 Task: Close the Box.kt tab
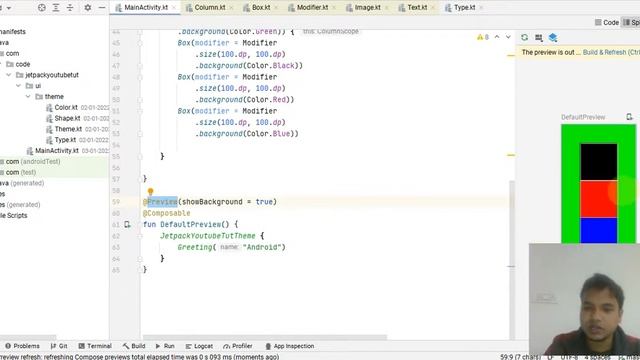point(276,8)
